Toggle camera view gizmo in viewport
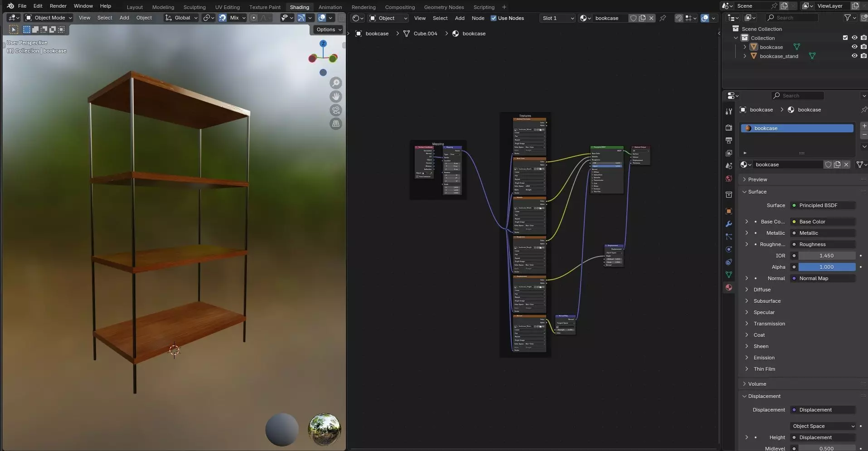The width and height of the screenshot is (868, 451). (x=336, y=110)
